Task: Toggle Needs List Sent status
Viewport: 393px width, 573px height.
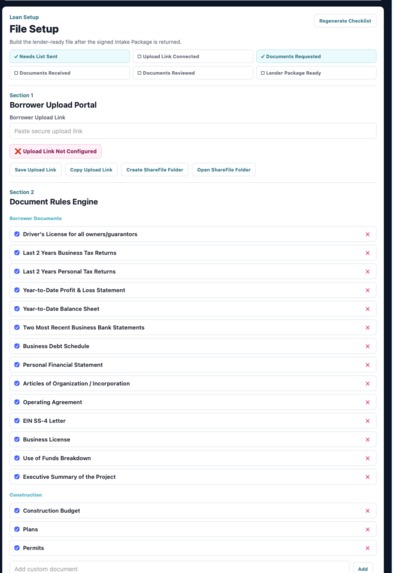Action: [x=69, y=56]
